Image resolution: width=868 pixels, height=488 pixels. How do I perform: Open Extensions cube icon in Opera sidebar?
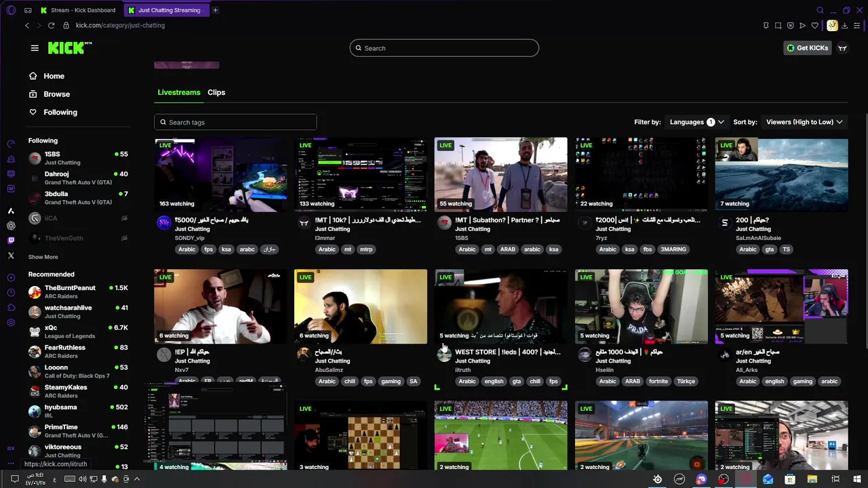tap(11, 308)
